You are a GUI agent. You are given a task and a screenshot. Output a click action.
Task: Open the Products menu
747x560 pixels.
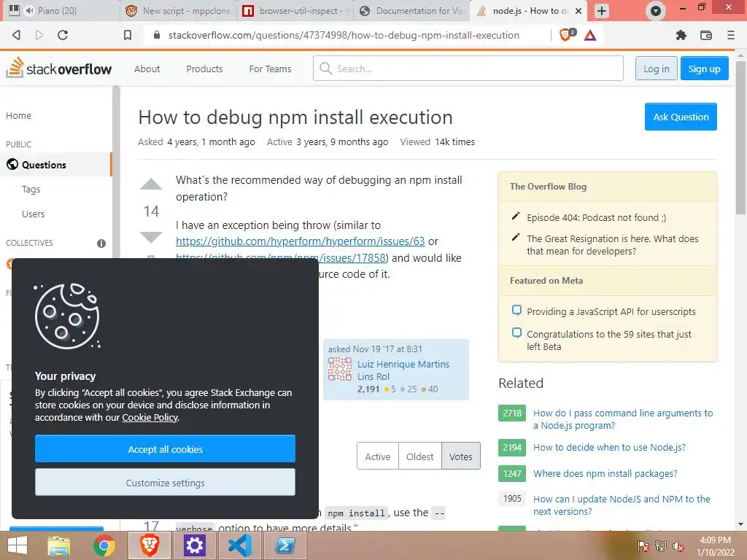[204, 69]
